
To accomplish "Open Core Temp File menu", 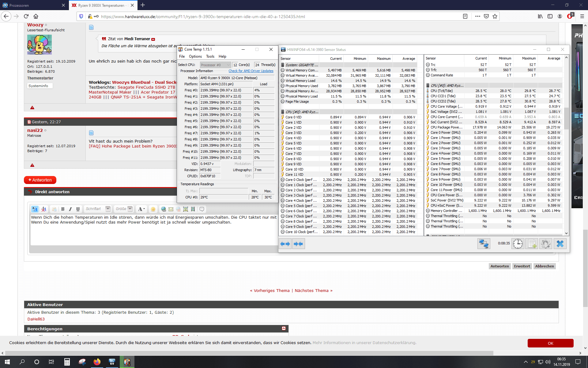I will [x=182, y=56].
